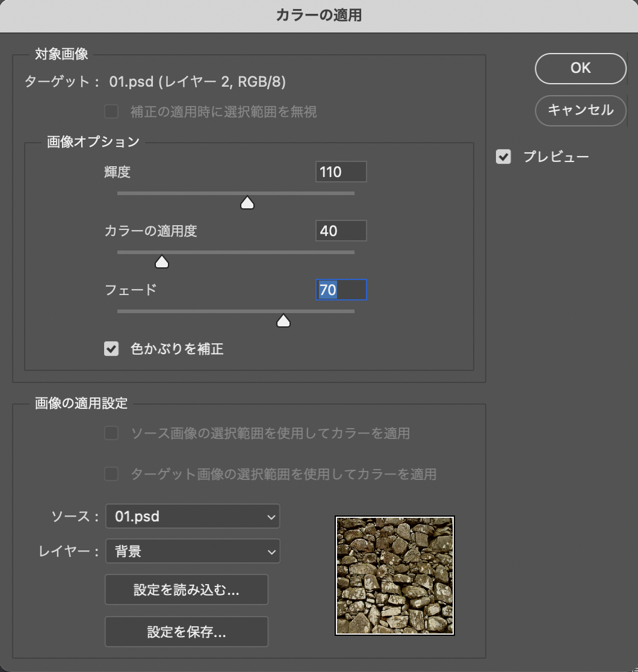The image size is (638, 672).
Task: Click the 輝度 slider handle
Action: 247,204
